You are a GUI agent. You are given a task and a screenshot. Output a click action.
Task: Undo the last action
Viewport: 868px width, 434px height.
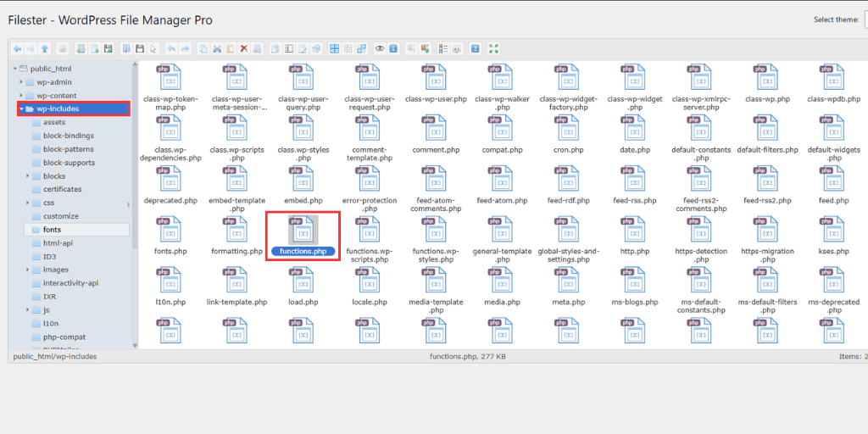(171, 48)
